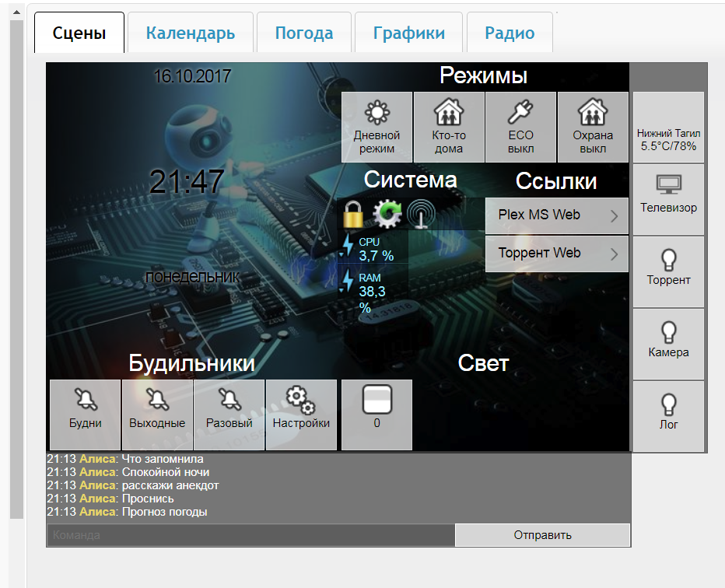725x588 pixels.
Task: Click the yellow padlock system icon
Action: point(353,214)
